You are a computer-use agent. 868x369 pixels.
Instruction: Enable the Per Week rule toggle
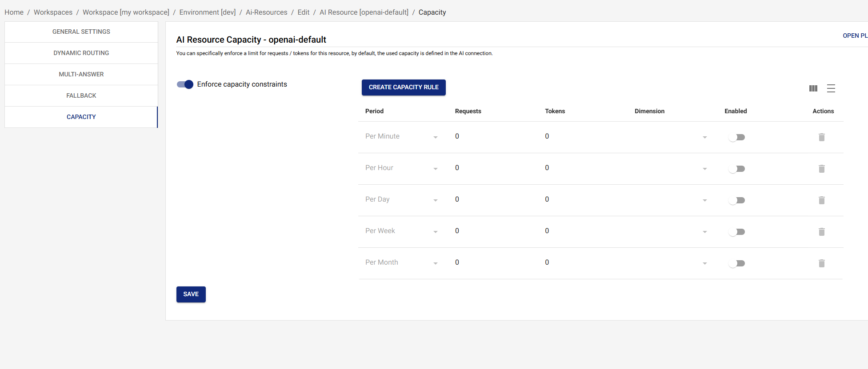click(737, 232)
